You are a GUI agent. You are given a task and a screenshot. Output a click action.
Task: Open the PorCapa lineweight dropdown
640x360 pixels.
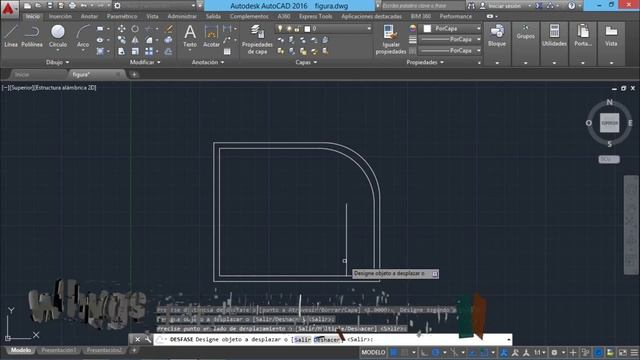point(450,40)
